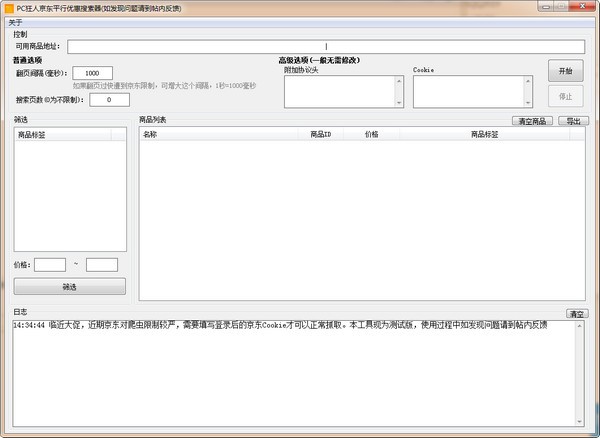Click the 导出 export button
Viewport: 600px width, 438px height.
572,121
